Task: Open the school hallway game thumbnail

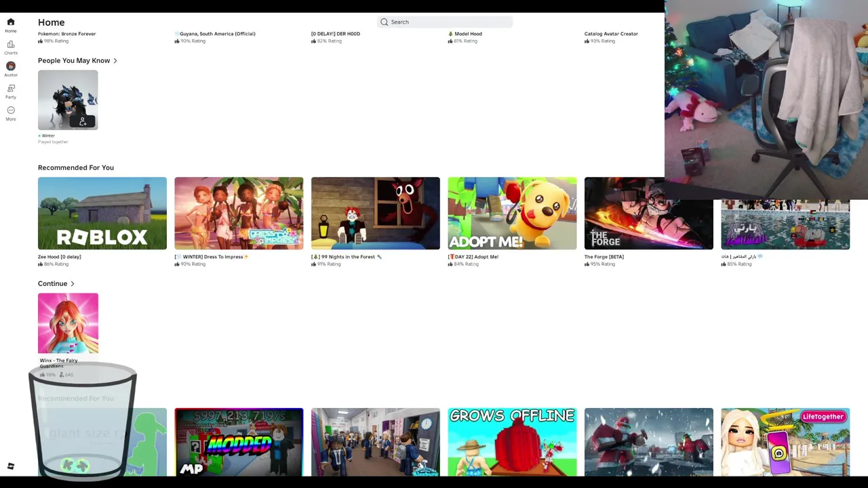Action: tap(376, 442)
